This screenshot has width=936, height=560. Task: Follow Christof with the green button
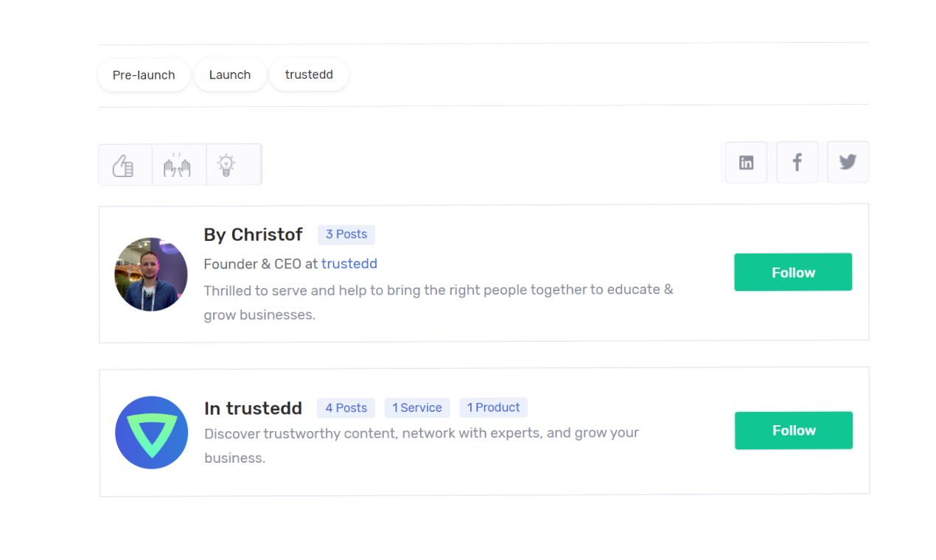click(x=793, y=272)
